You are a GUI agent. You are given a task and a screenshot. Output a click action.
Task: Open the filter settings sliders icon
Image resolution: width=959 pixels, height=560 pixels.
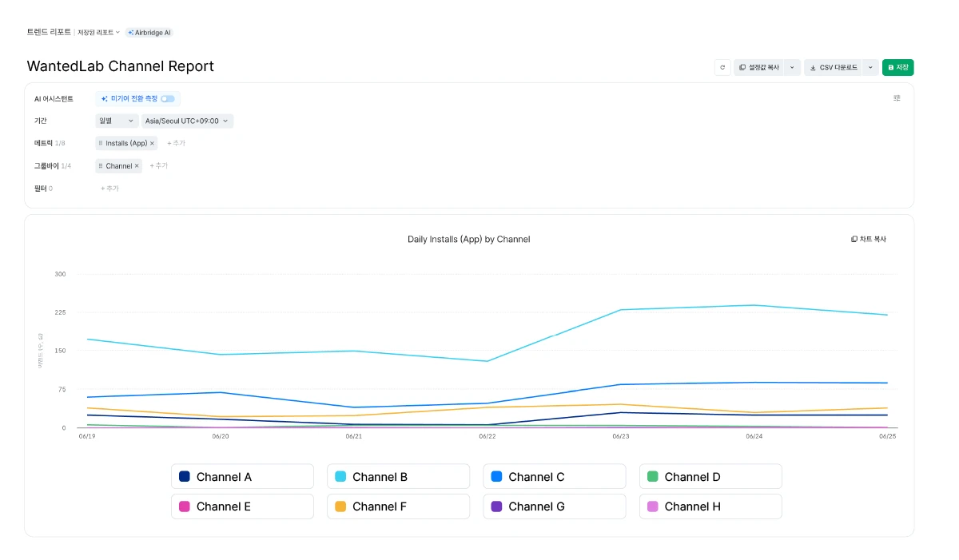click(x=897, y=98)
